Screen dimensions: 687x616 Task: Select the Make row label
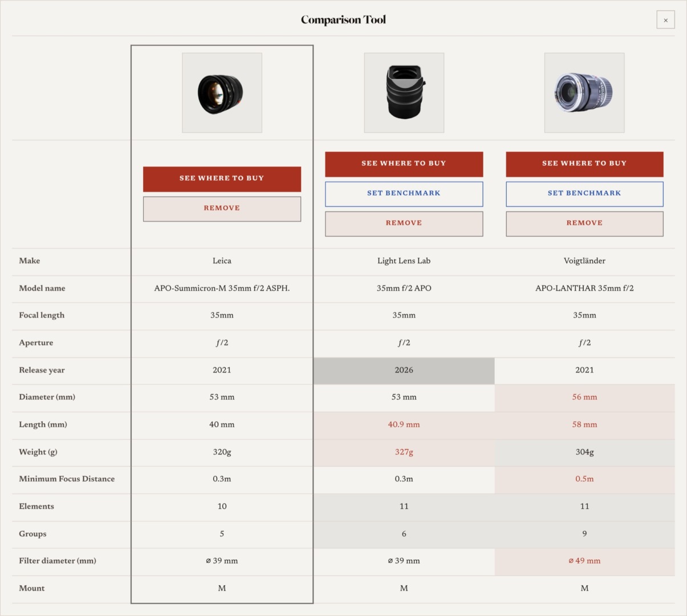click(30, 261)
